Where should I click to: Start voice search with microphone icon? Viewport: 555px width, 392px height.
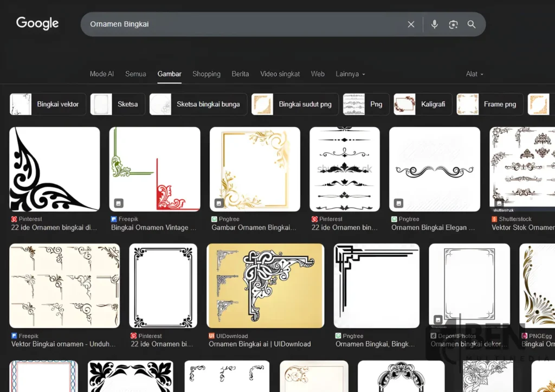(434, 24)
